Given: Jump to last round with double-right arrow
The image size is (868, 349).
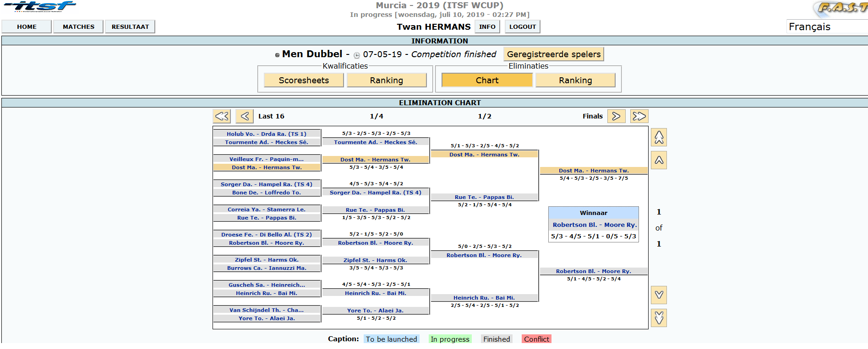Looking at the screenshot, I should point(639,116).
